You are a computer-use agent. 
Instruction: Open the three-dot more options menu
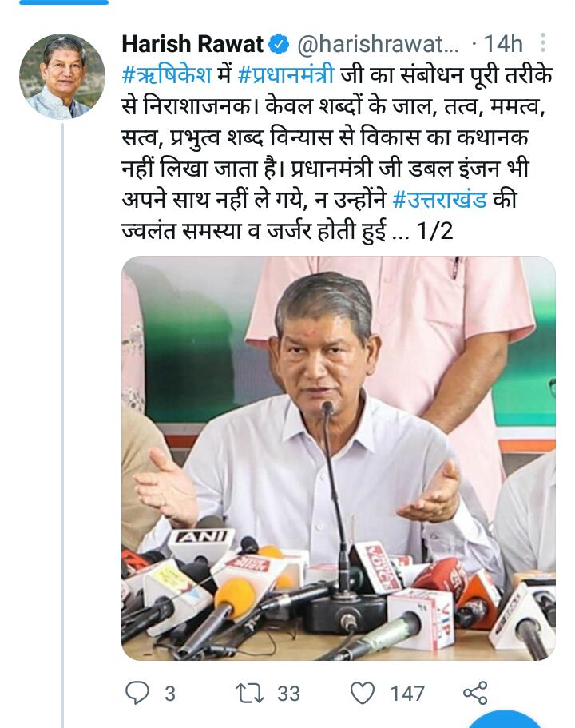click(x=542, y=43)
